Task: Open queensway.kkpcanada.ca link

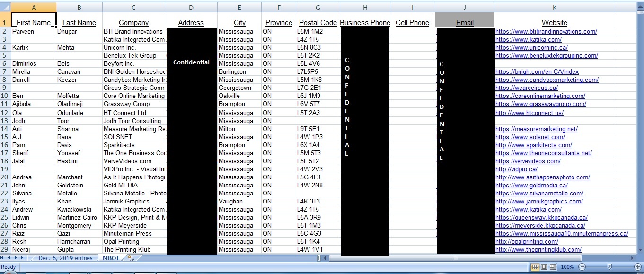Action: pos(541,218)
